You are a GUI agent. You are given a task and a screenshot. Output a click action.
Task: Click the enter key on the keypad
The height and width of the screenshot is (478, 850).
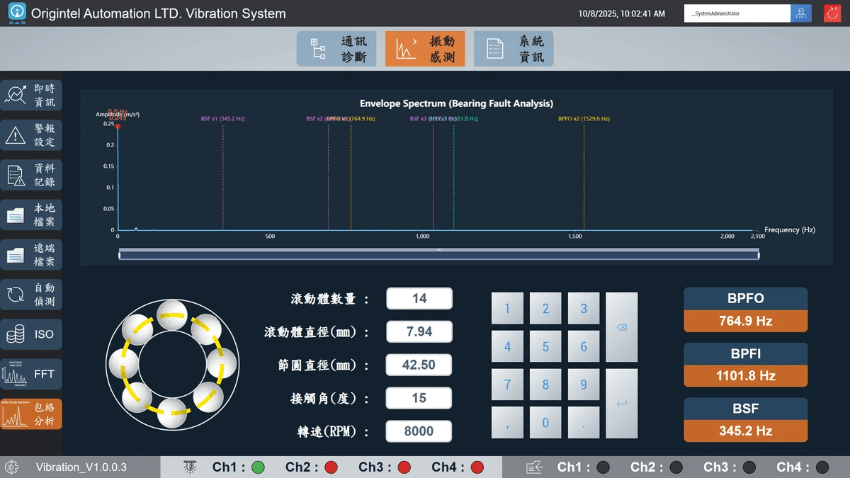coord(622,403)
